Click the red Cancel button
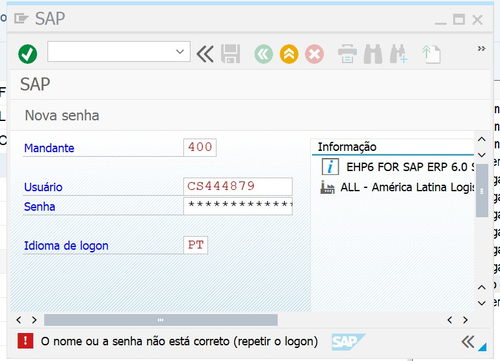 [314, 54]
